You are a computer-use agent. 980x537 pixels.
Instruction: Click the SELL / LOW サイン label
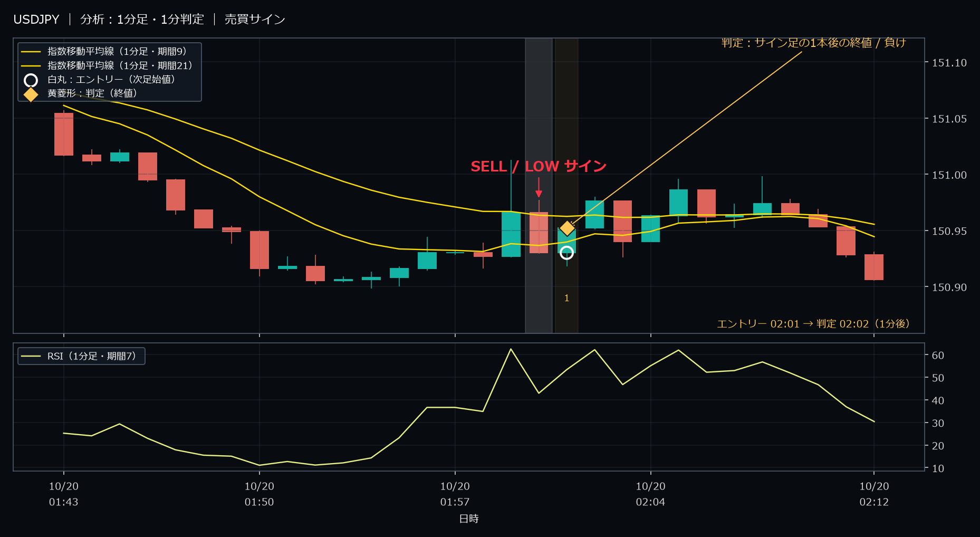539,166
